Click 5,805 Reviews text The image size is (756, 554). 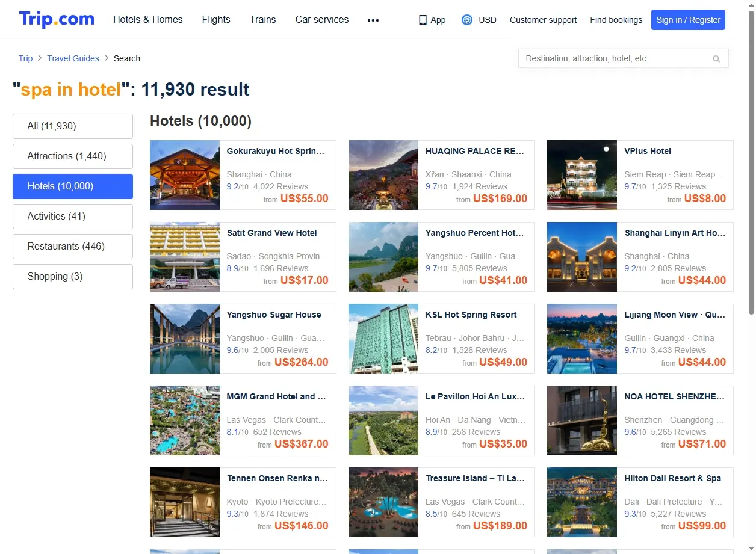point(480,268)
